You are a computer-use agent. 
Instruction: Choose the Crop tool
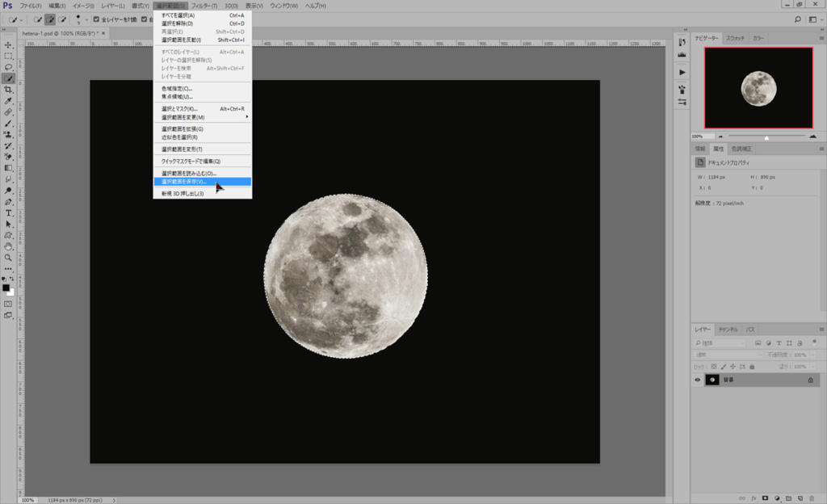(x=8, y=90)
